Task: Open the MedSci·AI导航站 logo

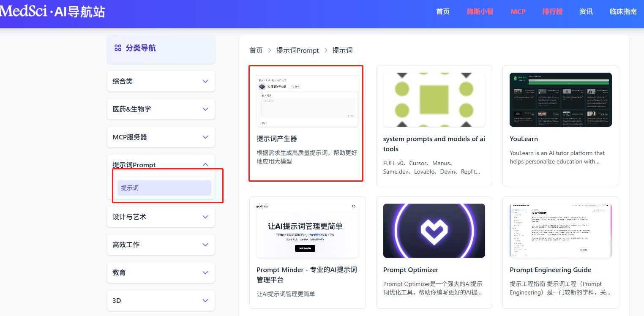Action: click(x=52, y=11)
